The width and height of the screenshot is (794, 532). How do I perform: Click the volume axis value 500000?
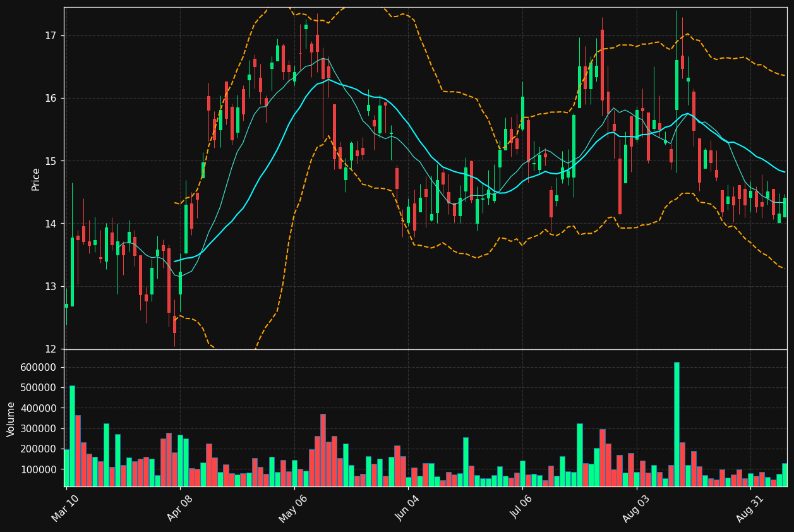click(x=39, y=388)
